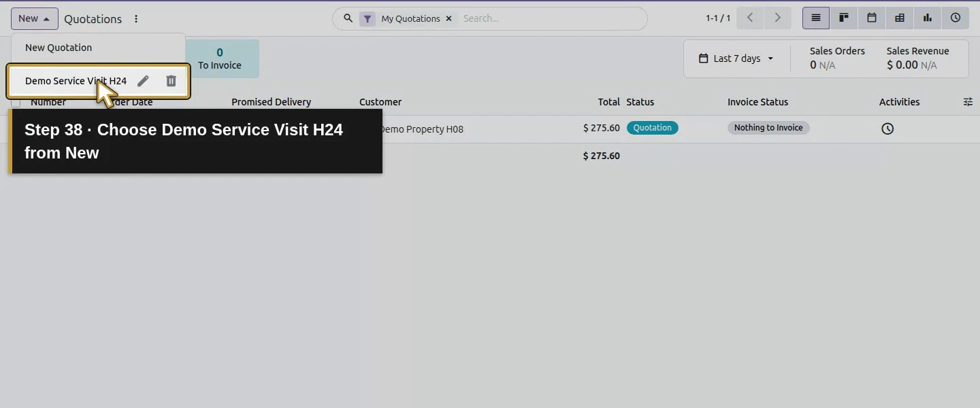
Task: Switch to activity view
Action: tap(955, 18)
